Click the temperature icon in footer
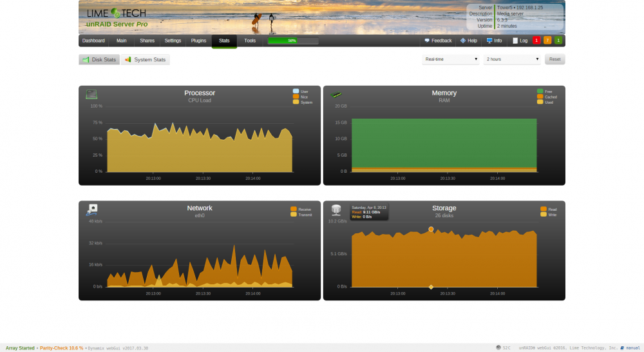The width and height of the screenshot is (644, 352). point(498,347)
